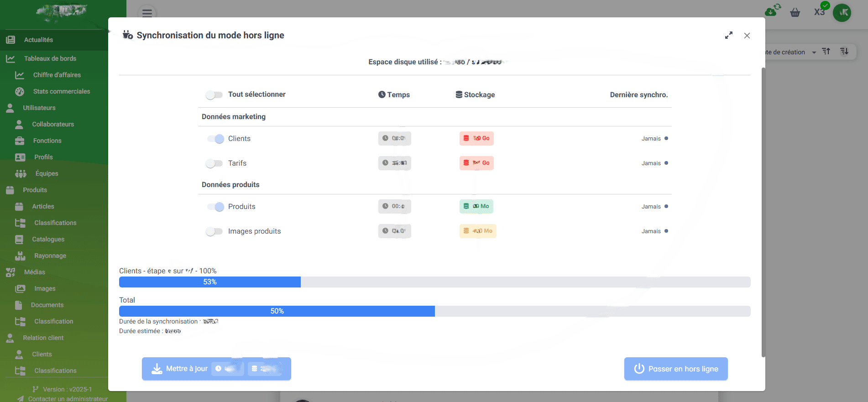Click the dialog vertical scrollbar

point(763,212)
